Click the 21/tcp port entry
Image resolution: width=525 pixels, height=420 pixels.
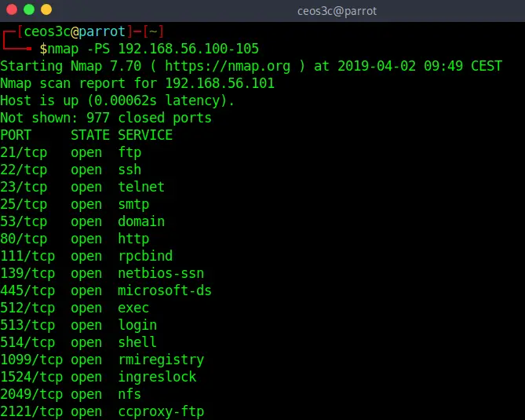click(x=24, y=153)
